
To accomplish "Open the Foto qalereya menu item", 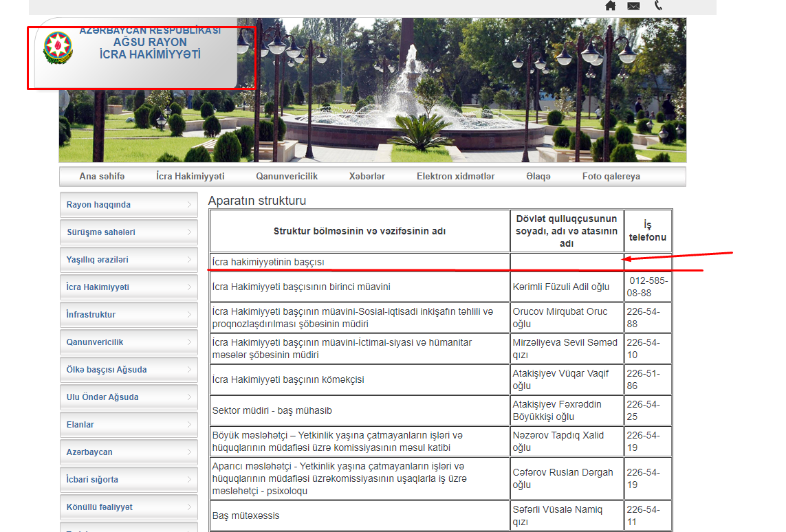I will tap(611, 177).
